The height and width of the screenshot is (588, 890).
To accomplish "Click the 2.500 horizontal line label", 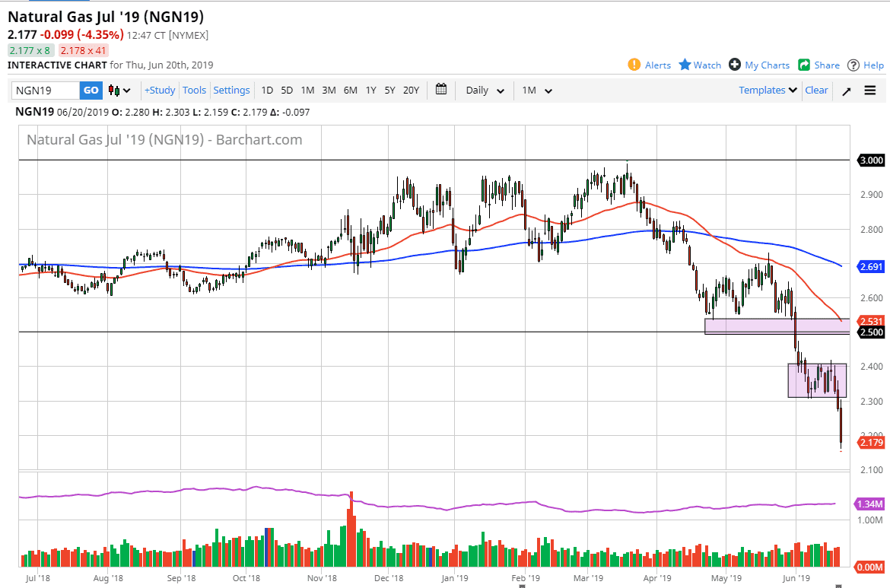I will [x=871, y=332].
